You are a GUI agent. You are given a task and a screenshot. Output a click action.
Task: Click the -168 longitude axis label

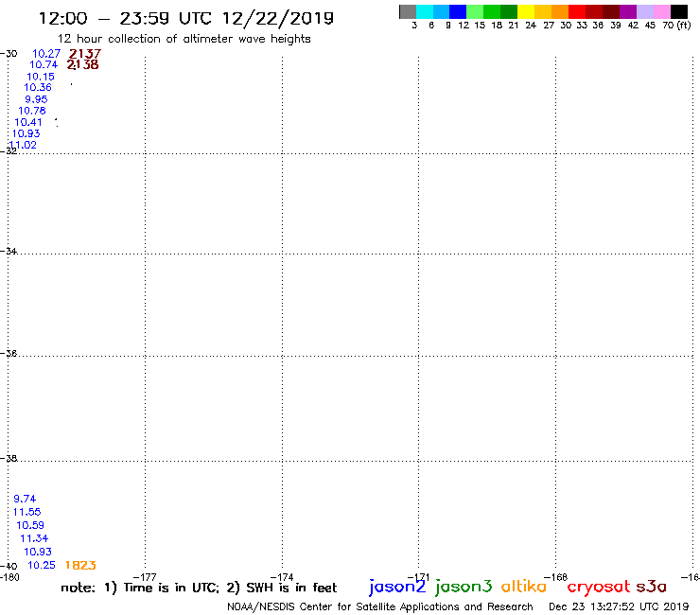coord(555,577)
